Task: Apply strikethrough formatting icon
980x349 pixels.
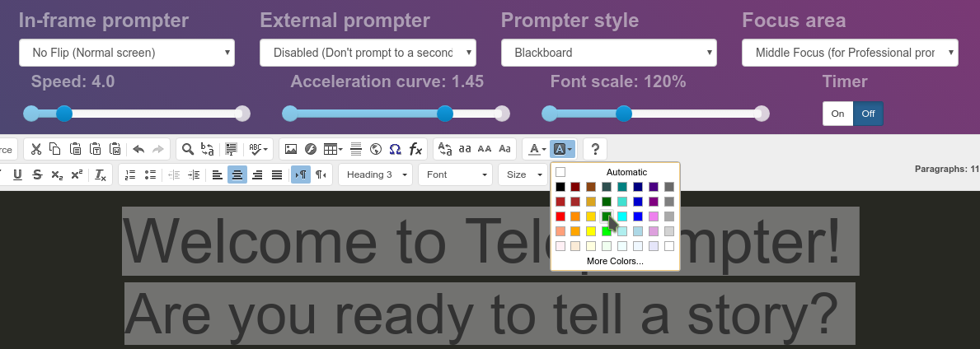Action: coord(37,174)
